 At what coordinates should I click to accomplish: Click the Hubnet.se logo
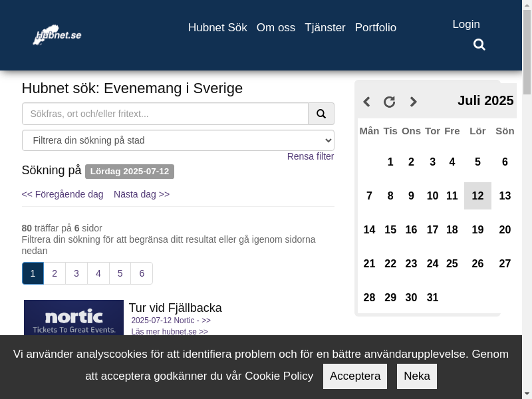tap(57, 35)
